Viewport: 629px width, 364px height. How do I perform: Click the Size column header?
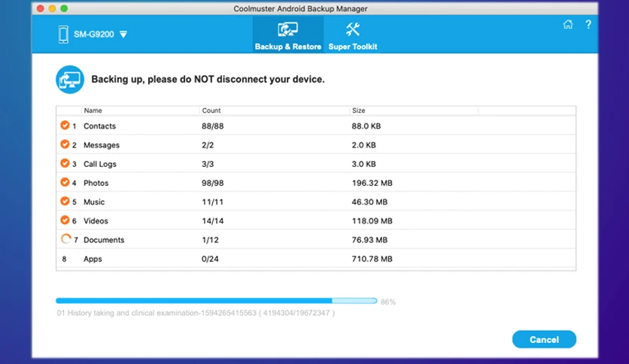(x=359, y=111)
